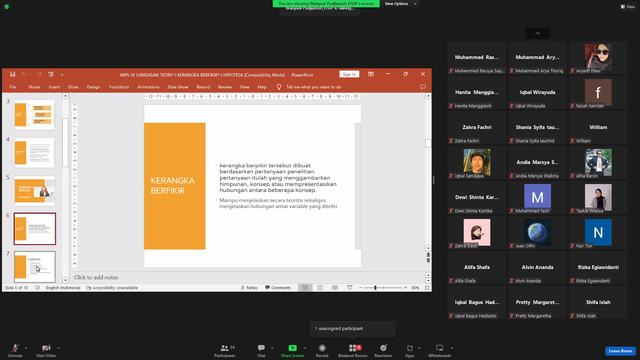
Task: Open the Slide Show tab
Action: coord(178,87)
